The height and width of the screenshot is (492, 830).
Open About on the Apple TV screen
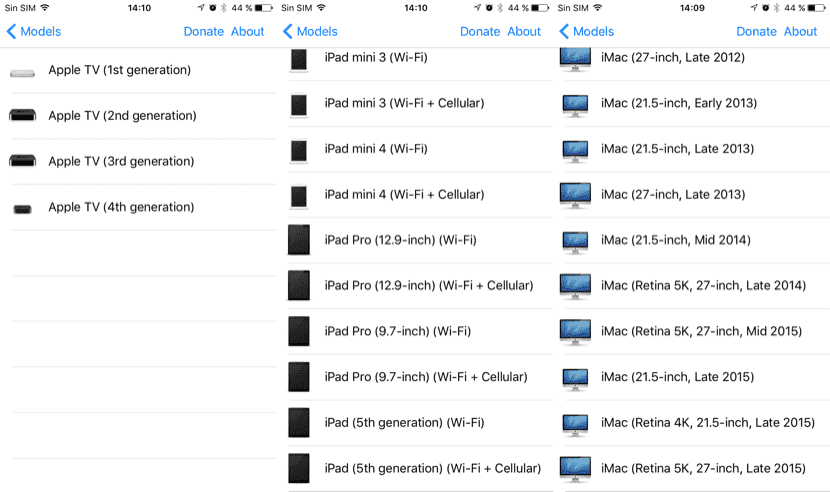[x=248, y=32]
